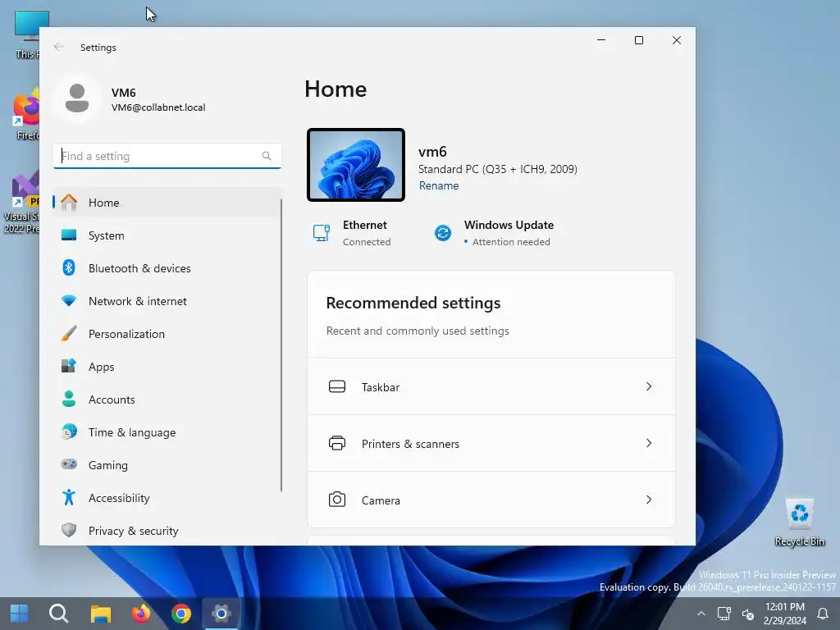This screenshot has width=840, height=630.
Task: Open Google Chrome from the taskbar
Action: click(x=181, y=614)
